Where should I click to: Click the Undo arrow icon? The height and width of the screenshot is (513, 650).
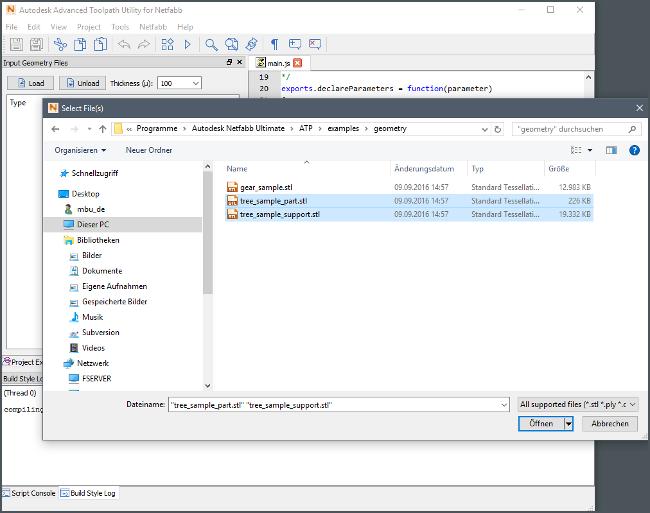tap(124, 44)
